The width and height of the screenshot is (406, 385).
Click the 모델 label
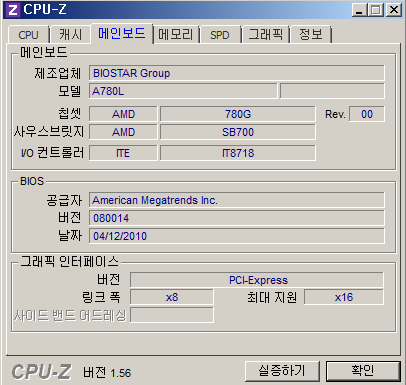pyautogui.click(x=70, y=91)
